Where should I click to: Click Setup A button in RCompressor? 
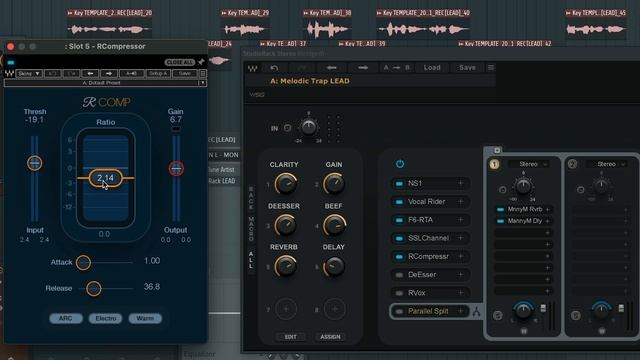tap(158, 73)
